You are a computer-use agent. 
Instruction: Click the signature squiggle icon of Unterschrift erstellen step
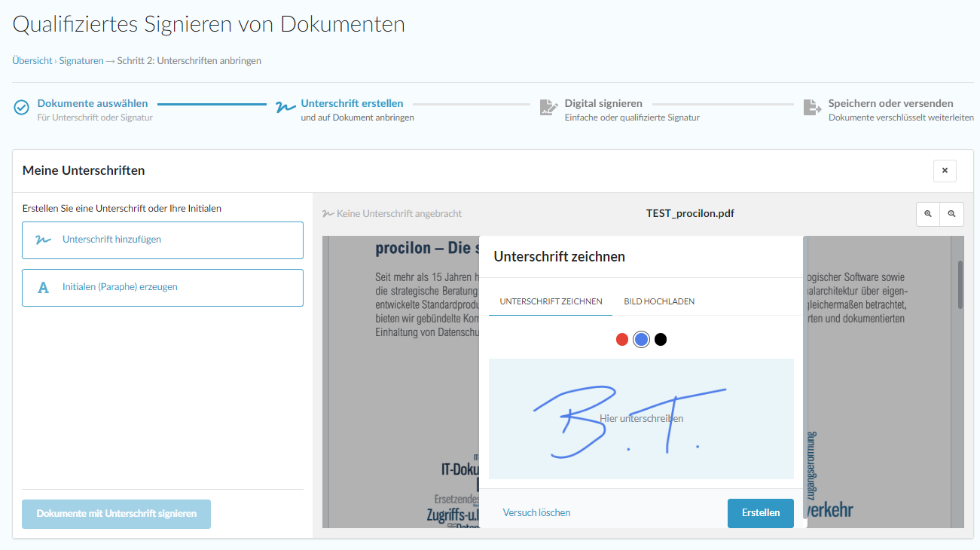[x=285, y=108]
